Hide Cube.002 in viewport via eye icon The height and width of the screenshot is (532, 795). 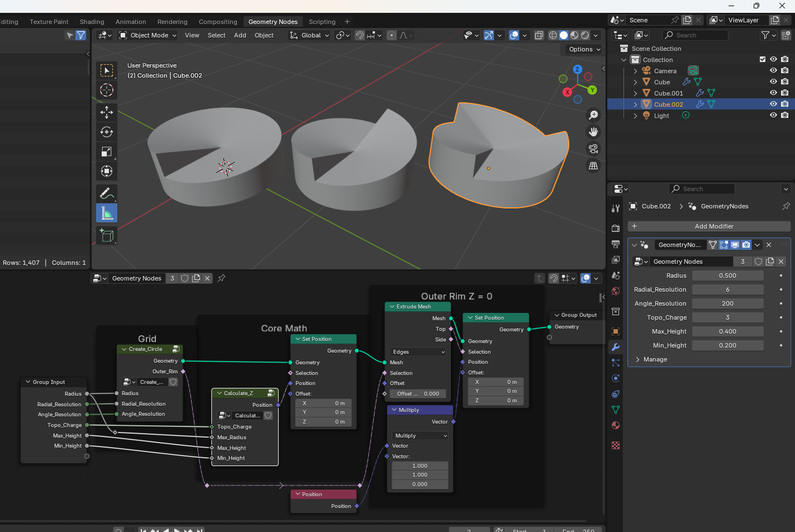(x=773, y=104)
